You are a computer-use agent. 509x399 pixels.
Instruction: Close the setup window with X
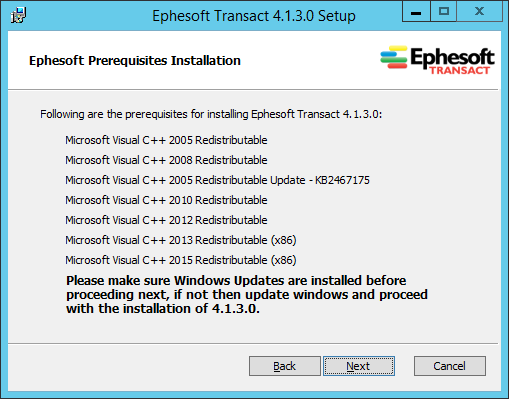(x=479, y=11)
